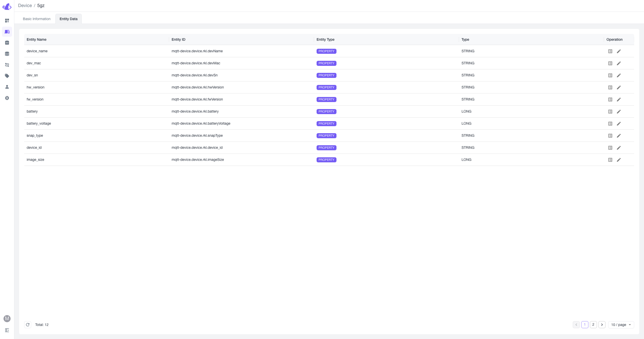Go to next page arrow
The width and height of the screenshot is (644, 339).
point(602,325)
